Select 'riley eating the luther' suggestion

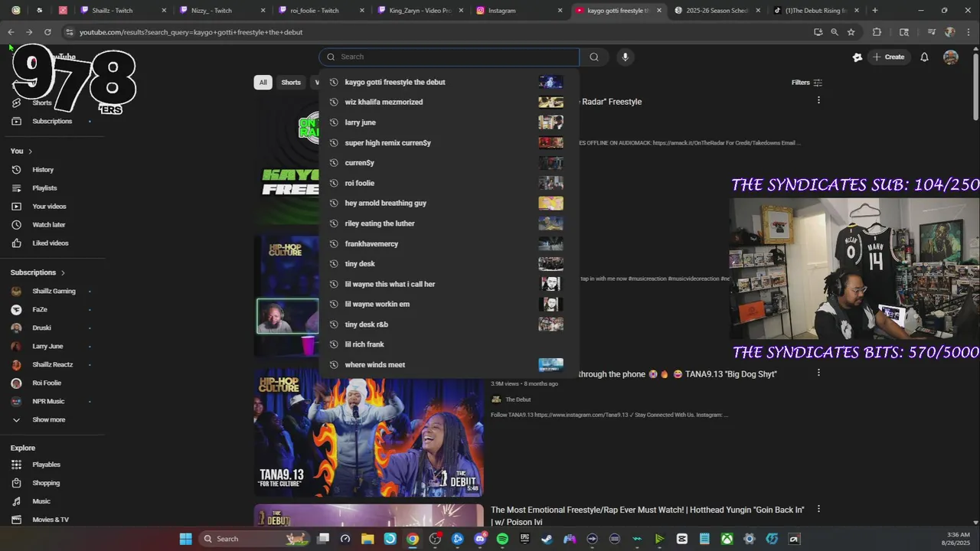(448, 223)
